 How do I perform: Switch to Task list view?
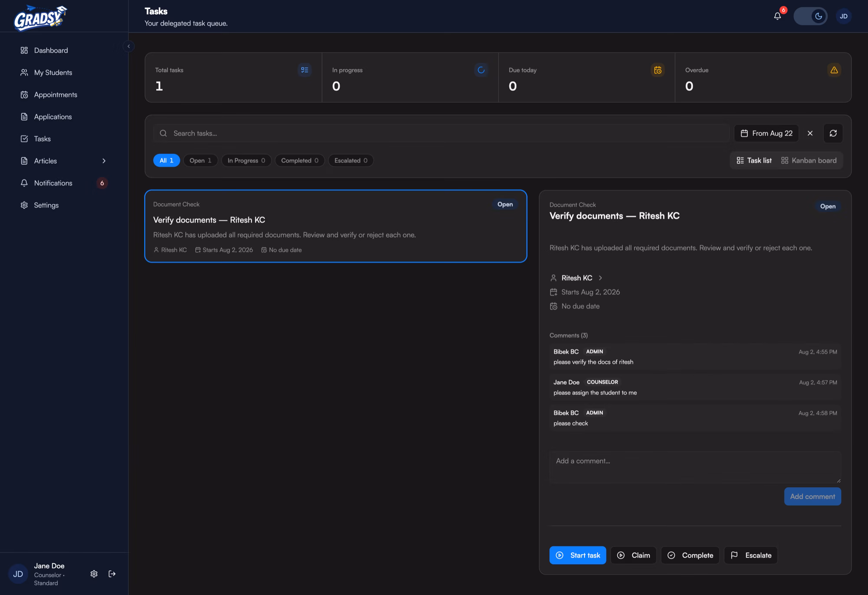coord(754,161)
